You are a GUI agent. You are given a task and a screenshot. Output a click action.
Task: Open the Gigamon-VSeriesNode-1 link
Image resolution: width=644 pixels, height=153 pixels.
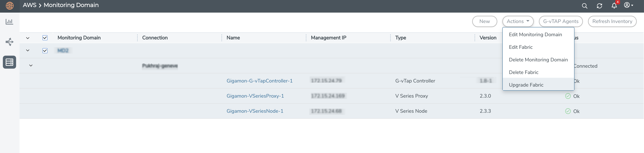click(255, 111)
